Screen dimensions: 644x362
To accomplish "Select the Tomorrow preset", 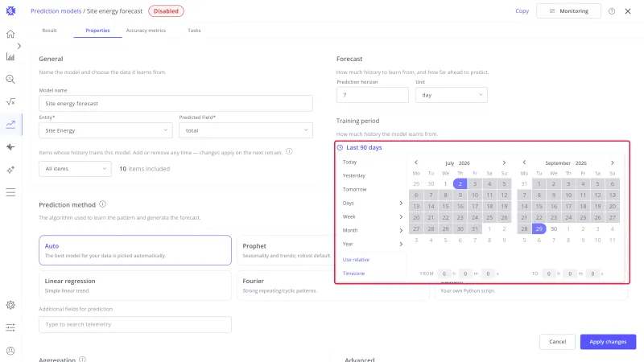I will point(354,189).
